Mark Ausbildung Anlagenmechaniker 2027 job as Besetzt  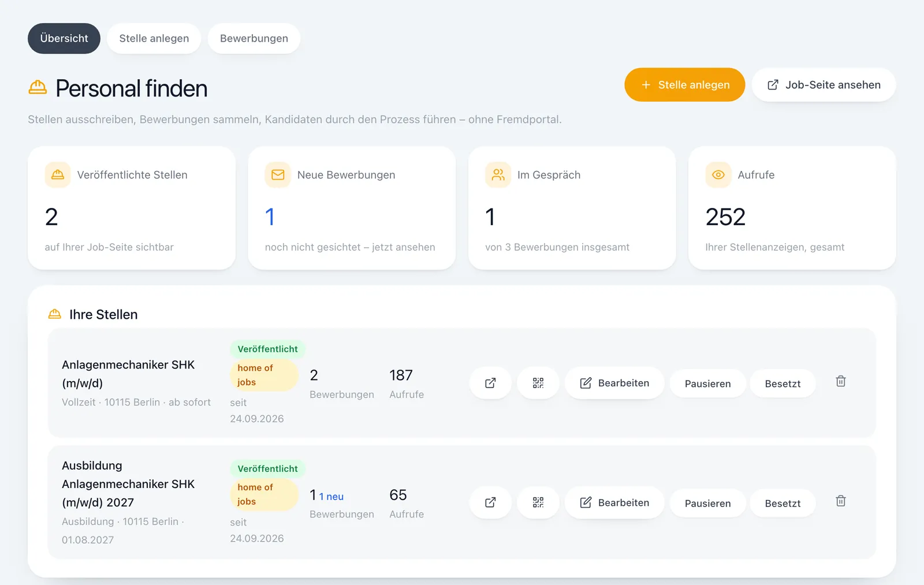tap(783, 503)
